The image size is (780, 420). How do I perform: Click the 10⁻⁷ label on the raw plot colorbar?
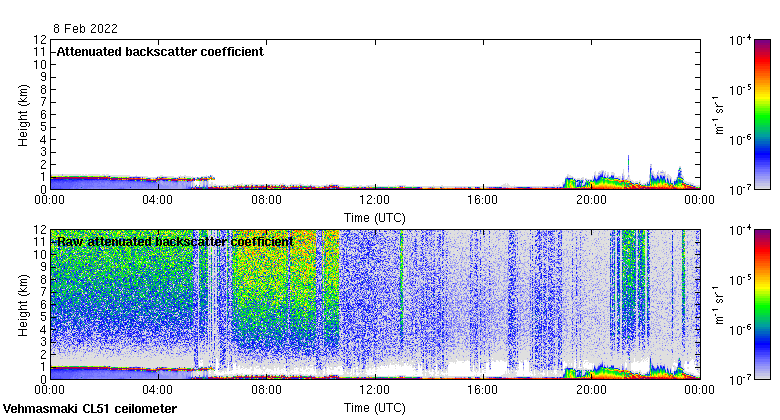pos(740,380)
